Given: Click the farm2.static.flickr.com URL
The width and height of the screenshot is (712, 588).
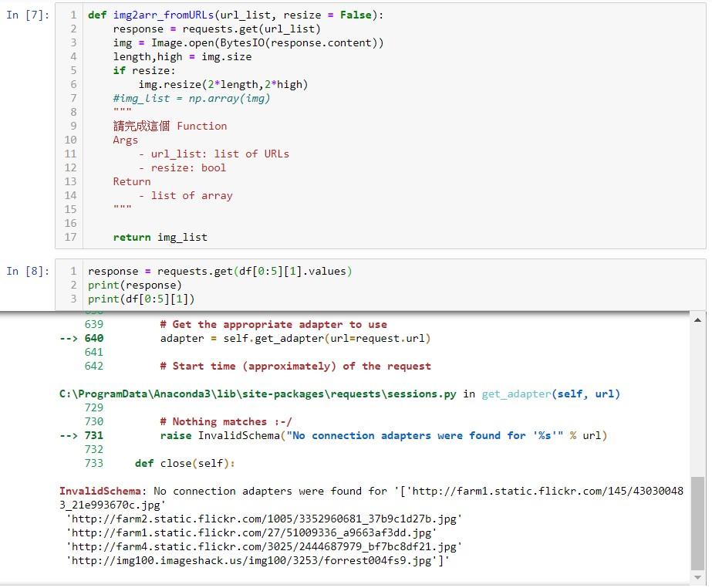Looking at the screenshot, I should (x=264, y=519).
